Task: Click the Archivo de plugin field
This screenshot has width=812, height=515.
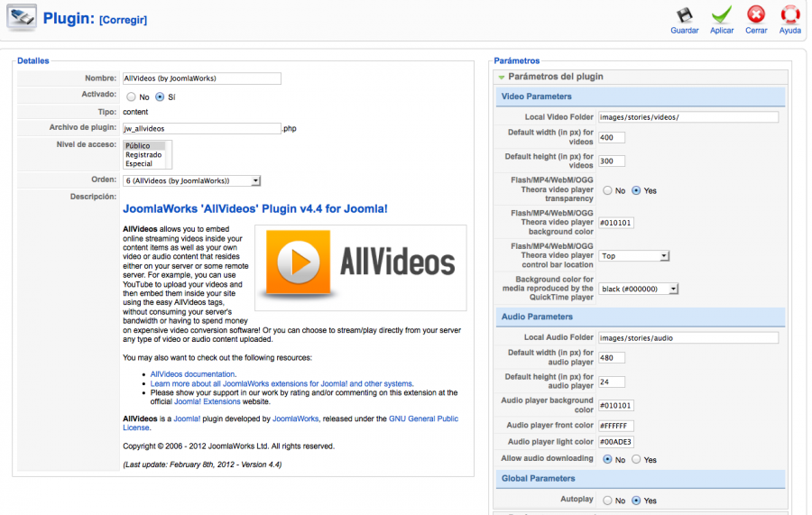Action: coord(202,128)
